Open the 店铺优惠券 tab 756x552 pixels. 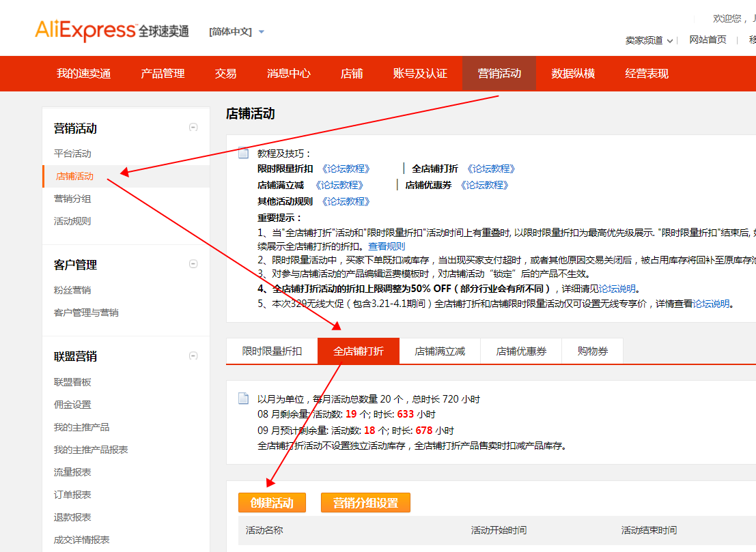click(x=521, y=351)
